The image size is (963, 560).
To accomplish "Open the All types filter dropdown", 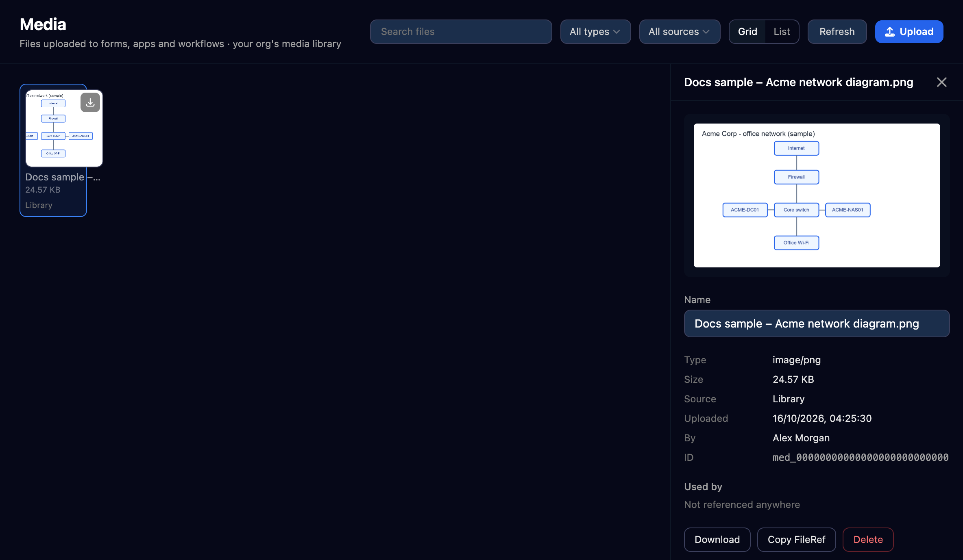I will click(595, 32).
